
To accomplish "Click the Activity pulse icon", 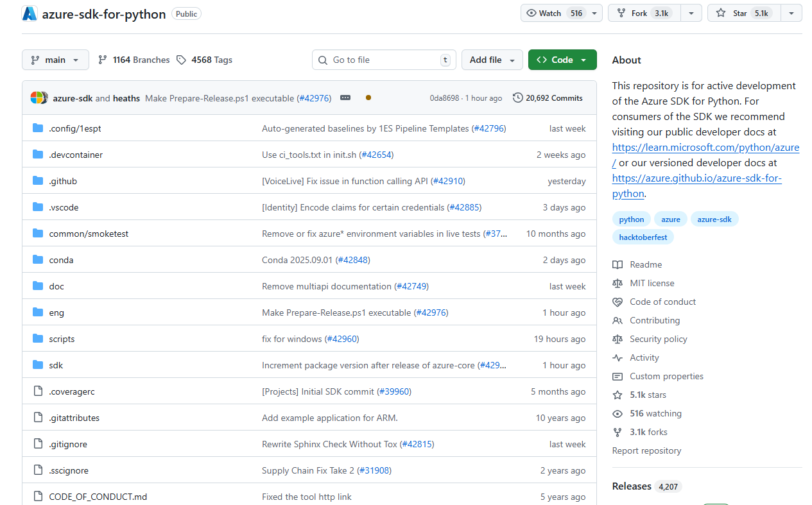I will pos(617,357).
